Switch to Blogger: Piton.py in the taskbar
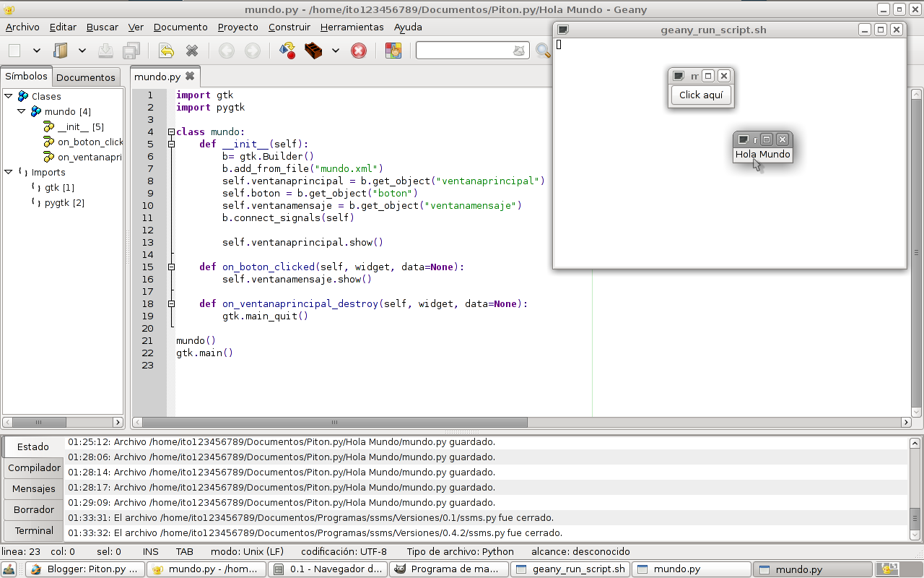This screenshot has height=578, width=924. click(84, 569)
